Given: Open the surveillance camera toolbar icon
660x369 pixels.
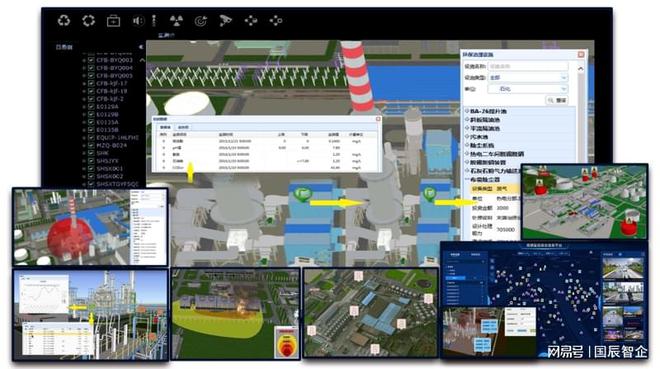Looking at the screenshot, I should (x=225, y=20).
